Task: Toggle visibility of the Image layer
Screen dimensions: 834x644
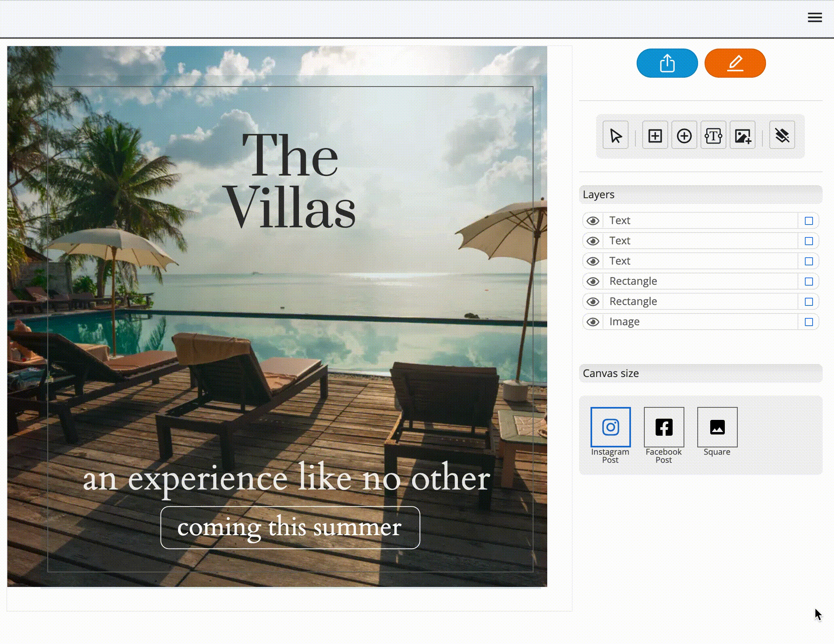Action: pyautogui.click(x=593, y=322)
